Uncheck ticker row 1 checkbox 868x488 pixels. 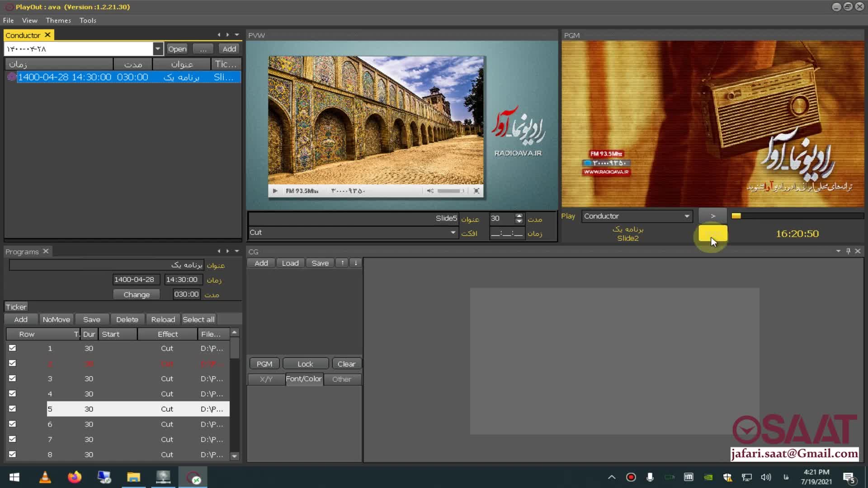click(x=13, y=348)
